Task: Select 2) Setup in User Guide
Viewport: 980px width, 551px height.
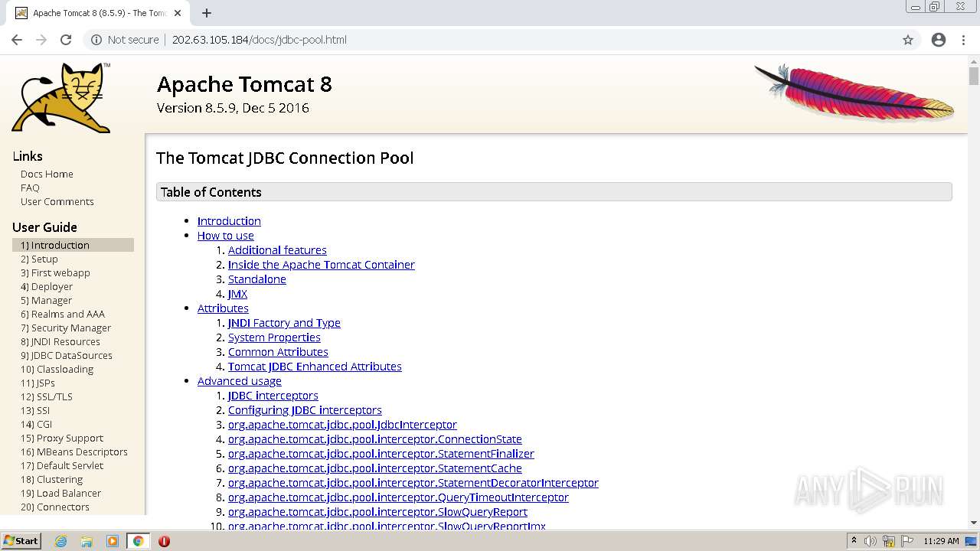Action: point(39,259)
